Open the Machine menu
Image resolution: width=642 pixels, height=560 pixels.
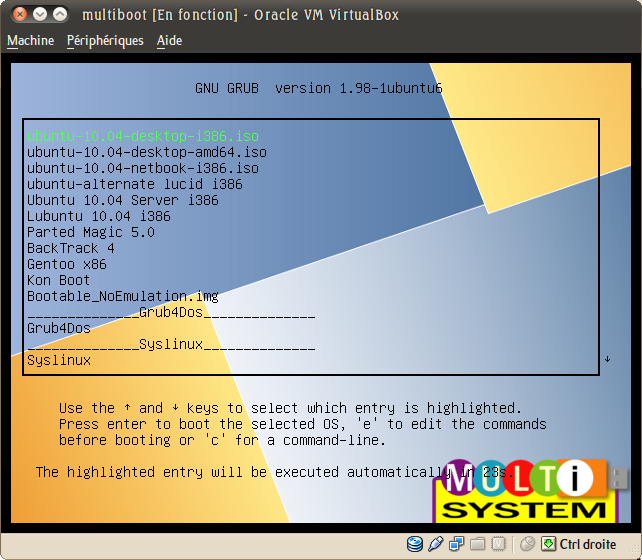[31, 41]
